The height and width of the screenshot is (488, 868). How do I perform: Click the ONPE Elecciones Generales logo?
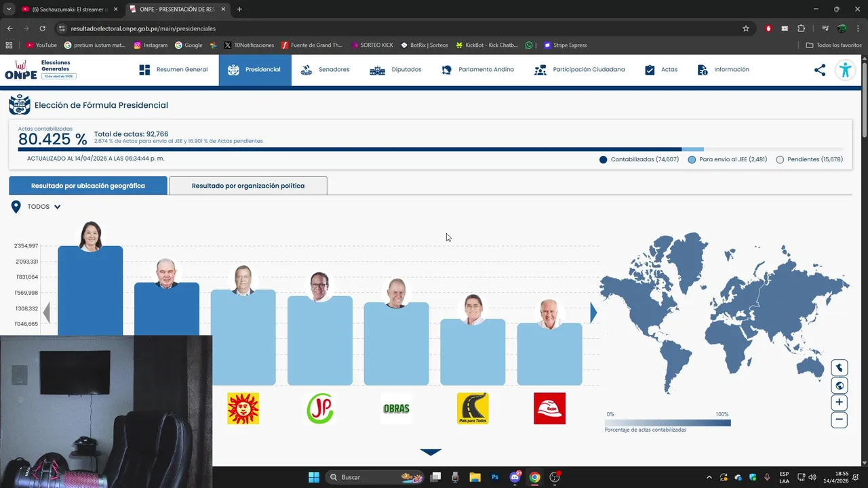pyautogui.click(x=39, y=70)
